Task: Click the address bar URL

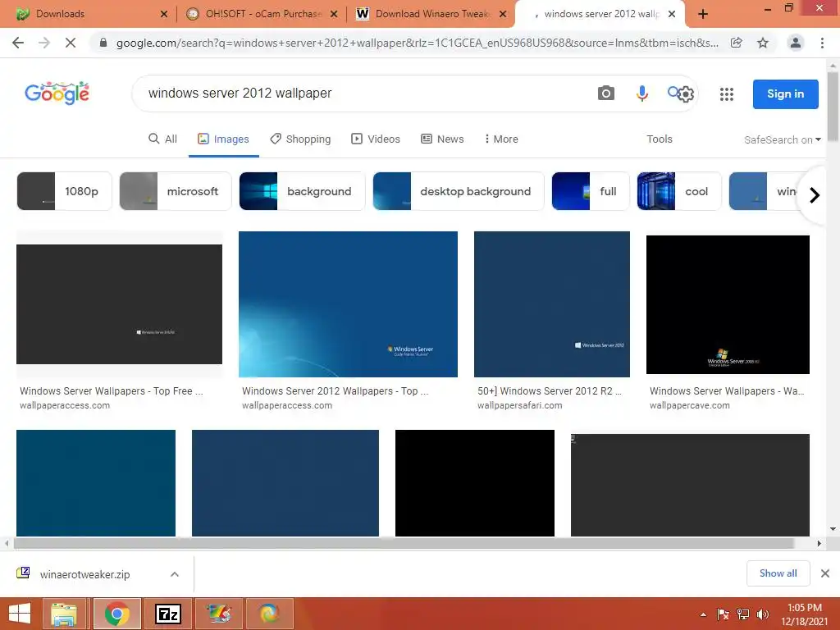Action: [x=417, y=43]
